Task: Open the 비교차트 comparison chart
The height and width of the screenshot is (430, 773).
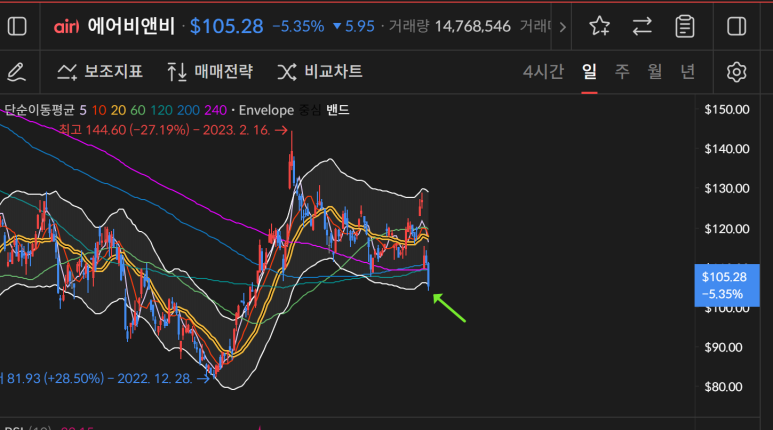Action: coord(320,72)
